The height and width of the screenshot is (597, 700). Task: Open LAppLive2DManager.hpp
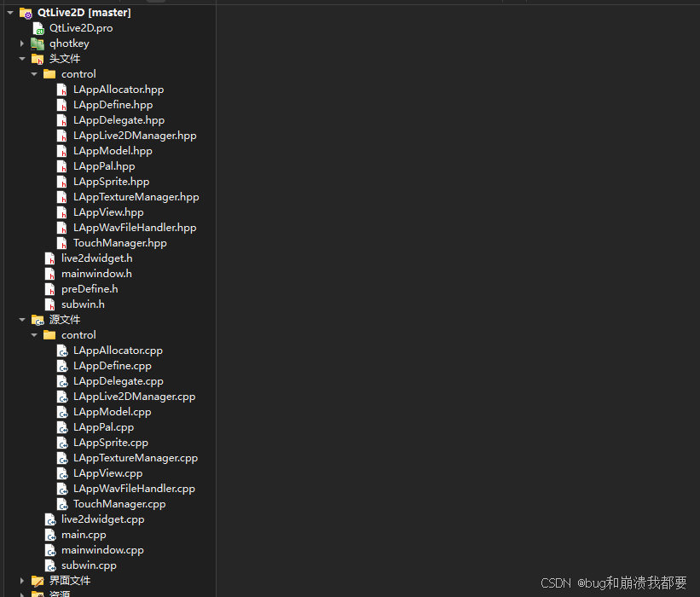coord(135,136)
